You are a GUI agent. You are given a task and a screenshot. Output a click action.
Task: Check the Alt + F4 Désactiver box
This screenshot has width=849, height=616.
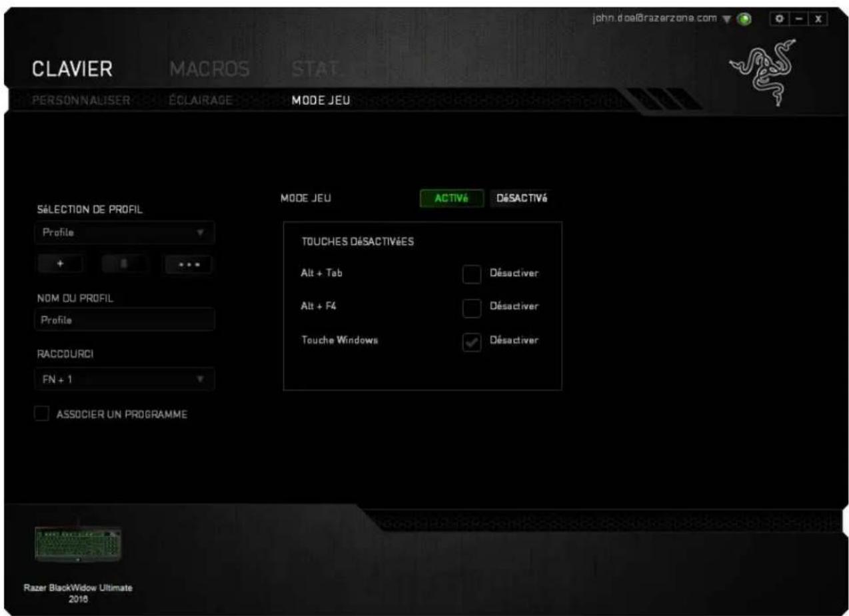click(471, 307)
